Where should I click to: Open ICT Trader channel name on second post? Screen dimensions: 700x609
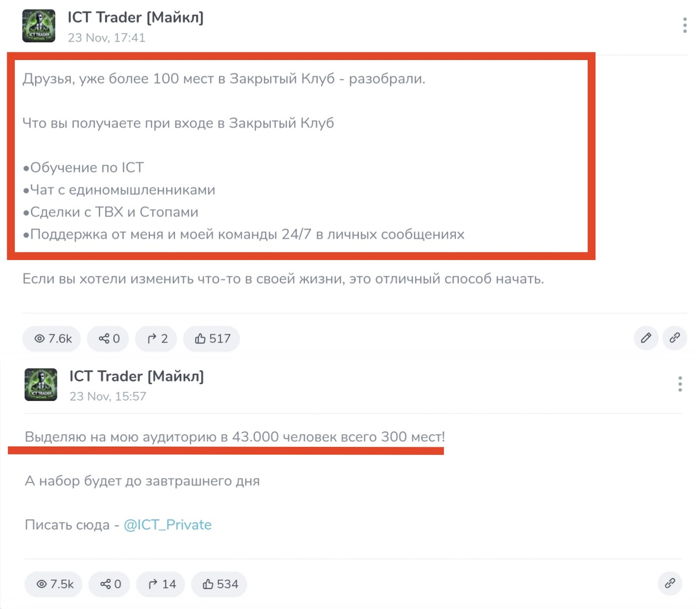click(x=136, y=376)
